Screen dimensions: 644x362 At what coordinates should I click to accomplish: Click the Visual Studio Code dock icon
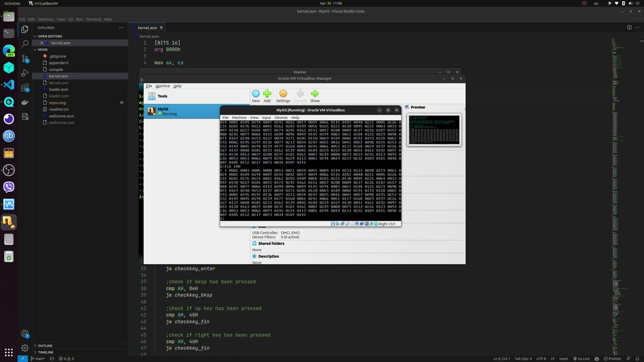click(x=9, y=84)
